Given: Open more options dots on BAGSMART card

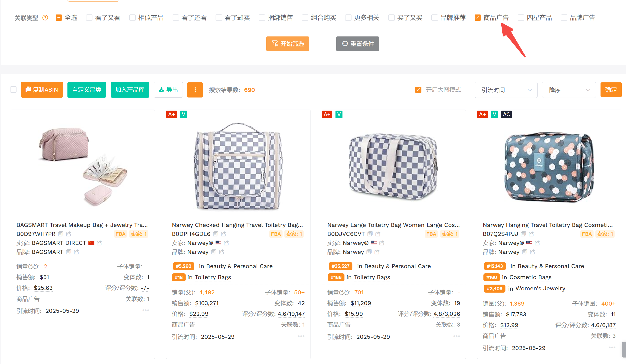Looking at the screenshot, I should 146,310.
